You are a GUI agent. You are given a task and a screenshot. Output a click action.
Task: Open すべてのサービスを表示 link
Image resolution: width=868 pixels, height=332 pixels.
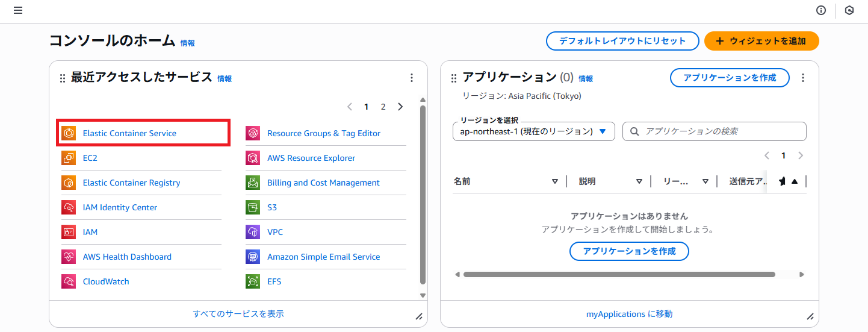238,314
